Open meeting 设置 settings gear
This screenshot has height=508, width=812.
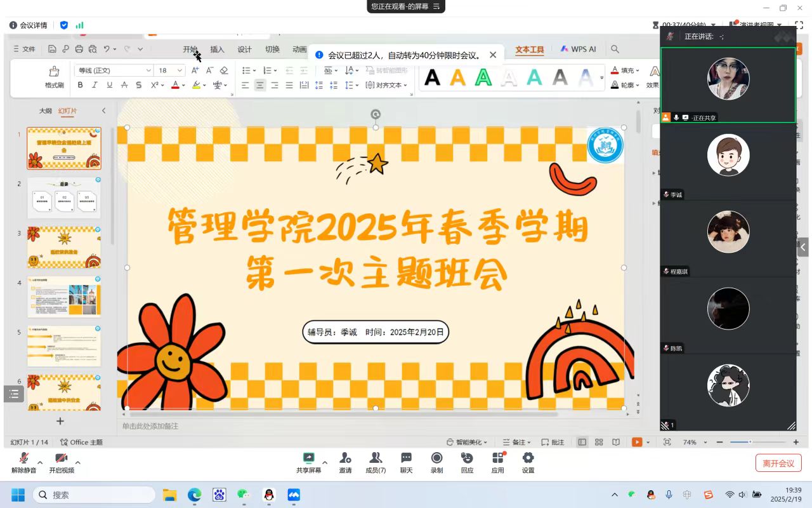(x=528, y=458)
